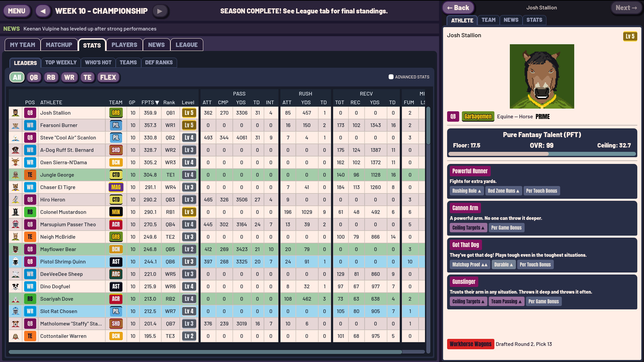Filter leaders by FLEX position
The width and height of the screenshot is (644, 362).
[x=108, y=77]
